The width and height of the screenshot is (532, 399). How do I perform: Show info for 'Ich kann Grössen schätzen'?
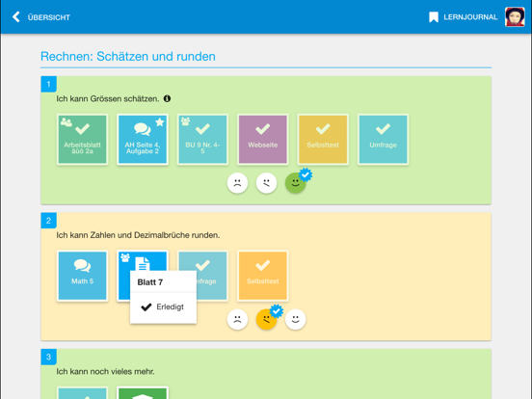(167, 98)
